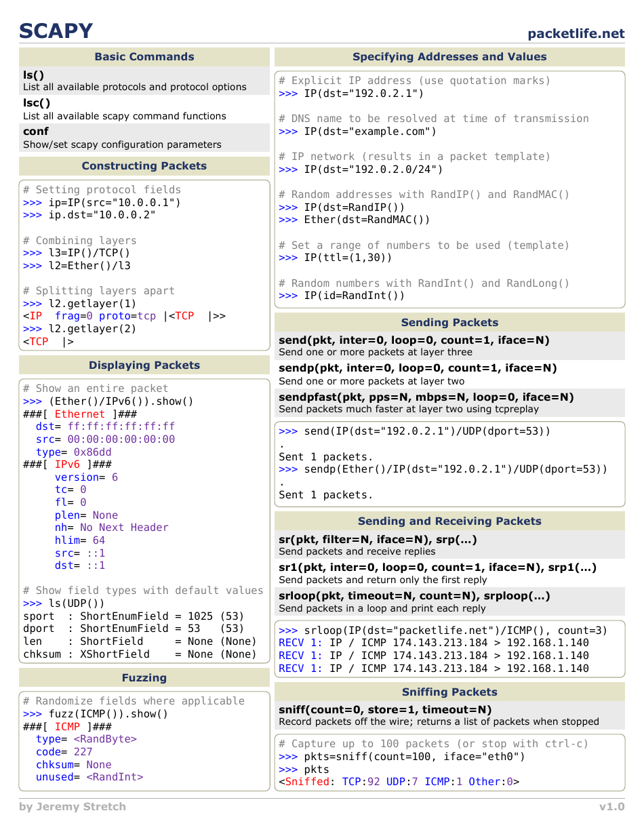The width and height of the screenshot is (644, 834).
Task: Click the lsc() command name
Action: coord(37,103)
